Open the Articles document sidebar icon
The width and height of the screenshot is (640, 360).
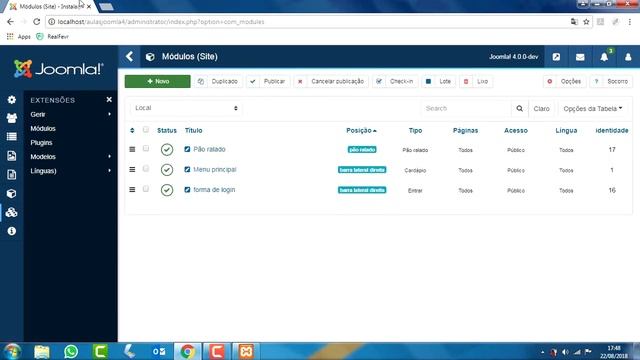[x=11, y=175]
